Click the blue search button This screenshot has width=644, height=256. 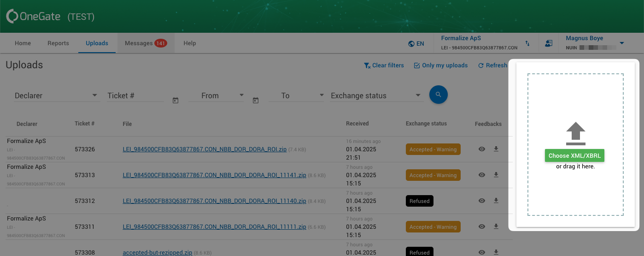(438, 95)
